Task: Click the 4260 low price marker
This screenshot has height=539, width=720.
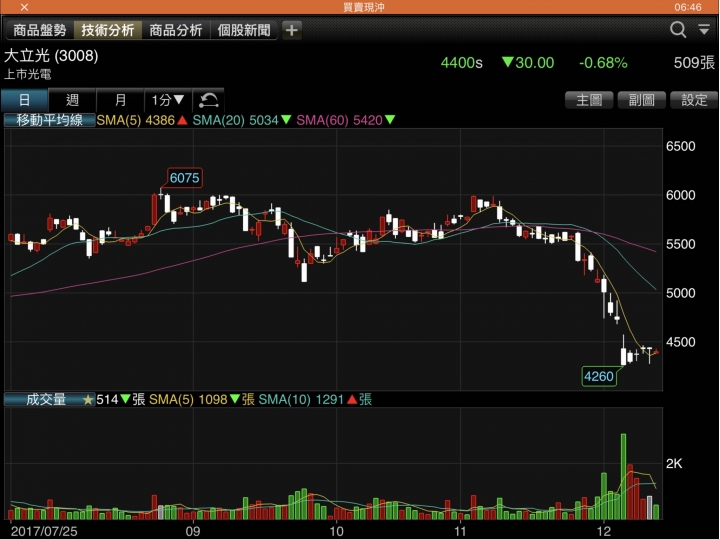Action: [599, 376]
